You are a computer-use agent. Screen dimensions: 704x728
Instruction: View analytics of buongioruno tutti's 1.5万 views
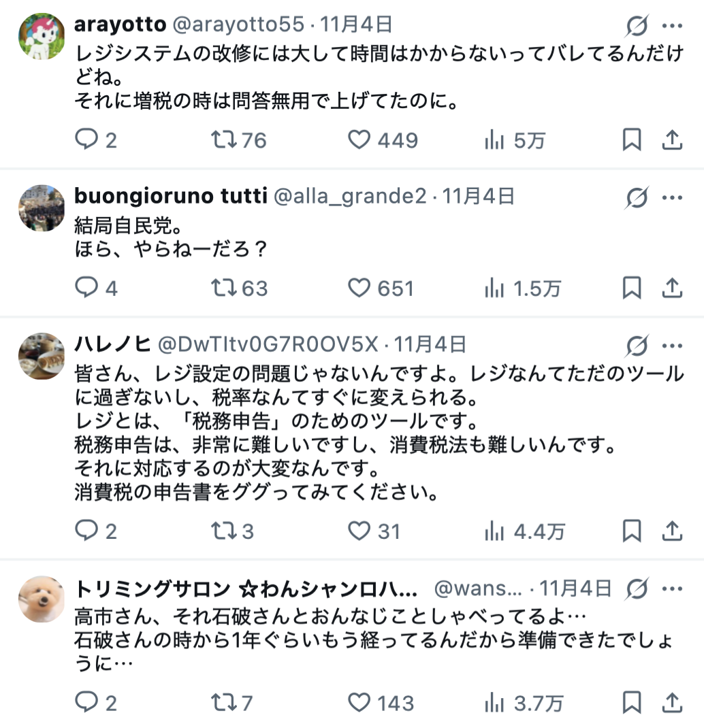522,288
